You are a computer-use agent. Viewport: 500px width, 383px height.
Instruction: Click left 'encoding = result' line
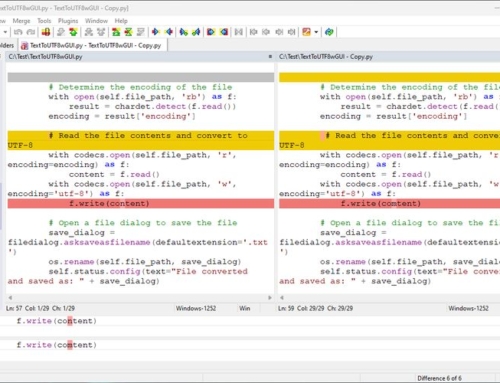click(122, 116)
